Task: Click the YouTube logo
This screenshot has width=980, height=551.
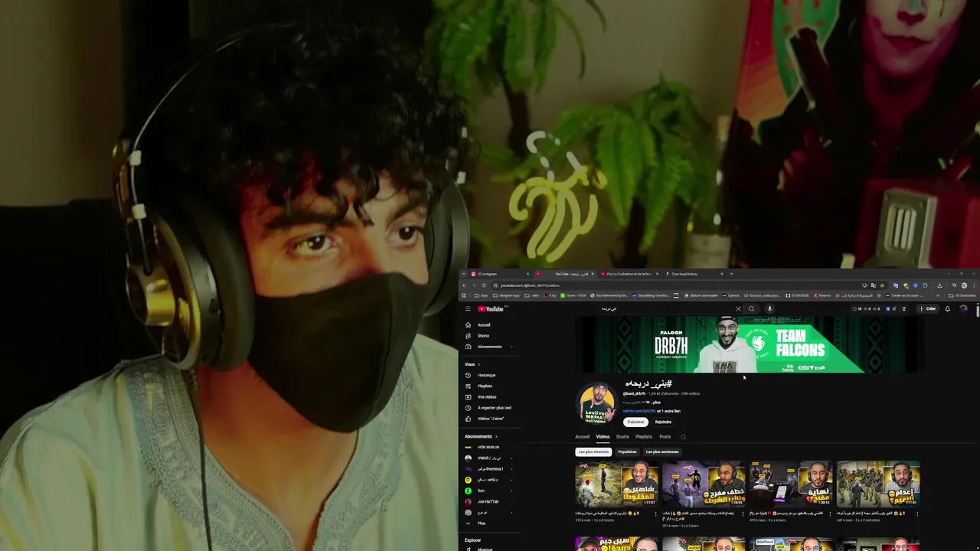Action: pyautogui.click(x=491, y=309)
